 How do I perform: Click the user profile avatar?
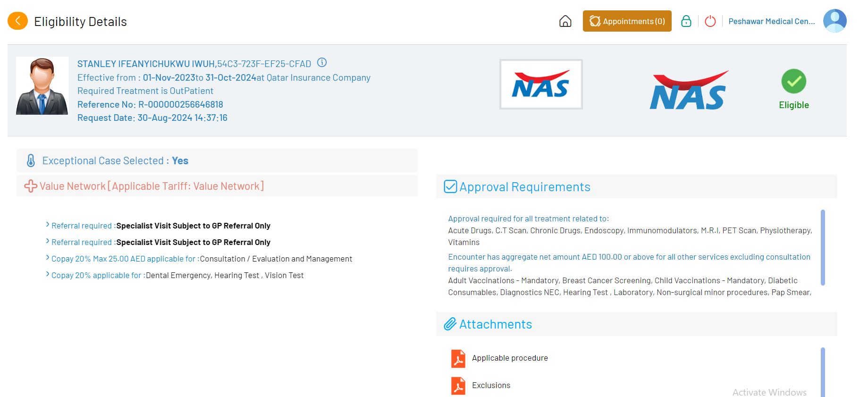click(834, 21)
